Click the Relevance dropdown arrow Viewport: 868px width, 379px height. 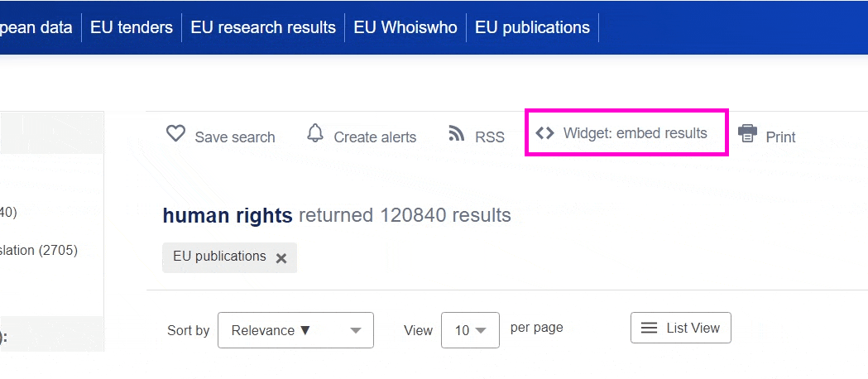coord(356,331)
